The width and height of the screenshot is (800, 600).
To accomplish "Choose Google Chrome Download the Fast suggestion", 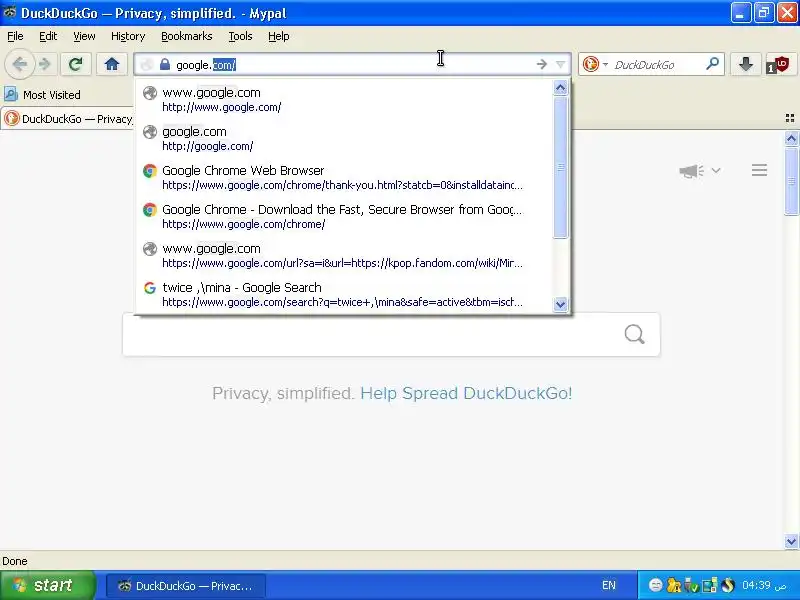I will [344, 216].
